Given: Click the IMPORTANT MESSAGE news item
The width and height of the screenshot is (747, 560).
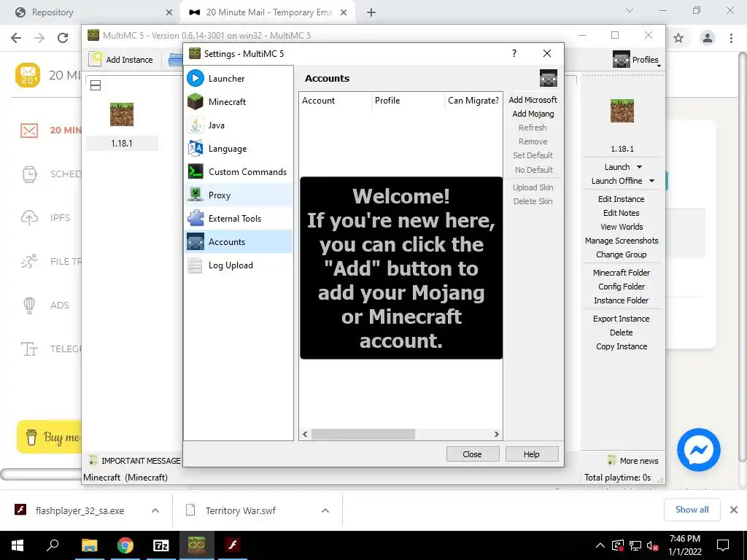Looking at the screenshot, I should (x=135, y=461).
